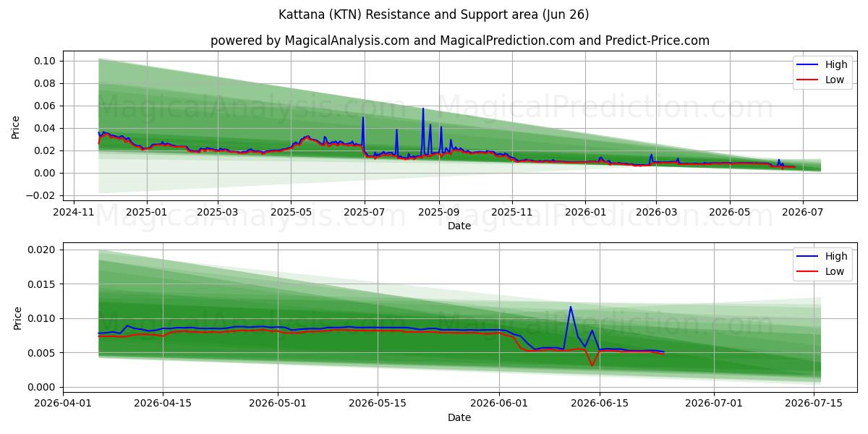Click the '−0.02' y-axis tick, top chart
Image resolution: width=868 pixels, height=434 pixels.
pos(41,195)
